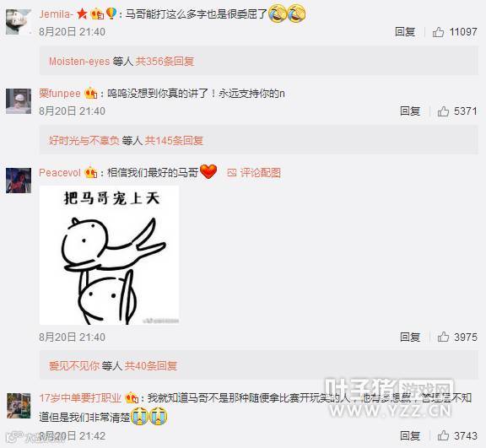The height and width of the screenshot is (448, 486).
Task: Like Peacevol's comment showing 3975 likes
Action: [443, 337]
